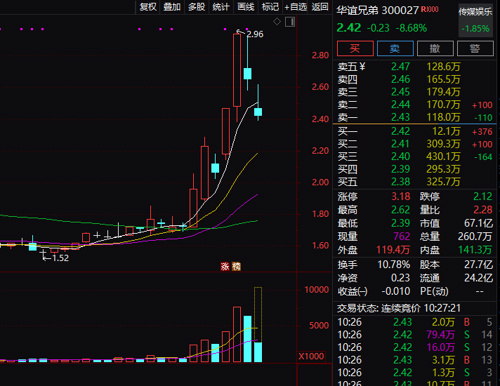Click the 涨 marker below the candles
This screenshot has height=386, width=500.
coord(225,266)
